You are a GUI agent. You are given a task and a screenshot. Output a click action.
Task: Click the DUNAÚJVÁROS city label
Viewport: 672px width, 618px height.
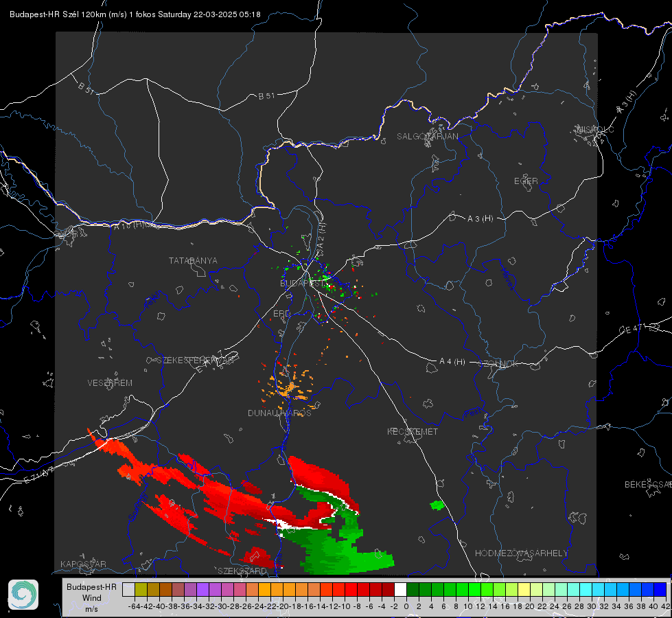tap(279, 413)
